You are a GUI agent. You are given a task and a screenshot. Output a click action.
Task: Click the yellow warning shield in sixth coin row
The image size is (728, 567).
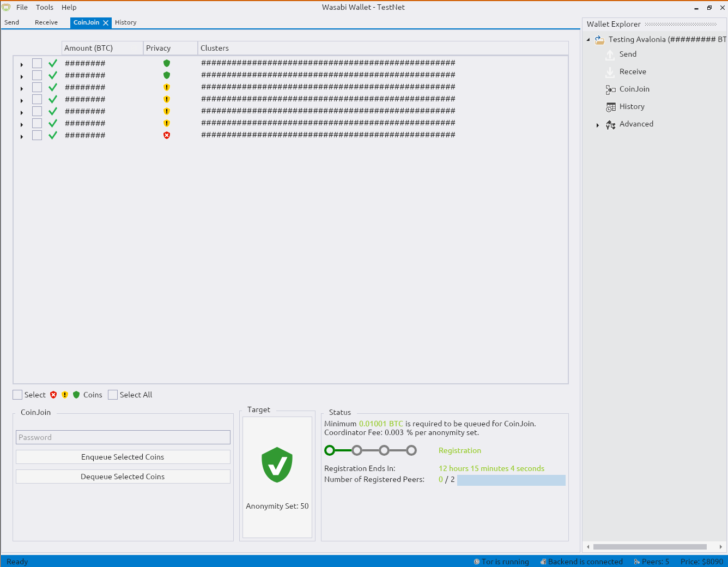[167, 123]
